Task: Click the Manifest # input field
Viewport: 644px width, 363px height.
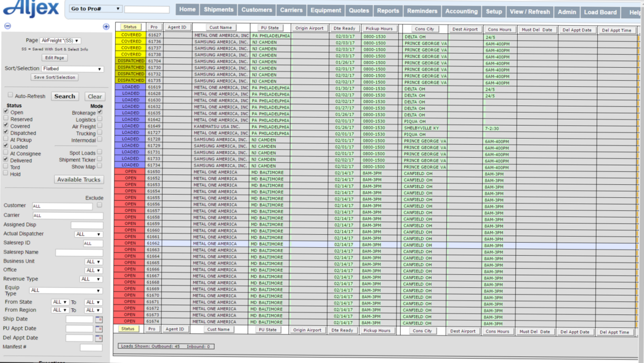Action: pyautogui.click(x=91, y=348)
